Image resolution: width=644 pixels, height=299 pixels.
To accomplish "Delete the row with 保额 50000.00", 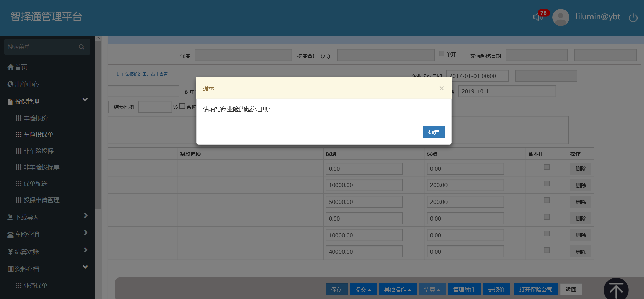I will [x=581, y=202].
